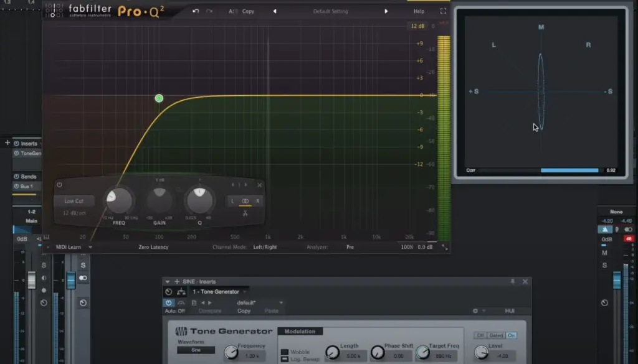Load the next preset in Pro-Q 2
This screenshot has width=638, height=364.
tap(386, 11)
